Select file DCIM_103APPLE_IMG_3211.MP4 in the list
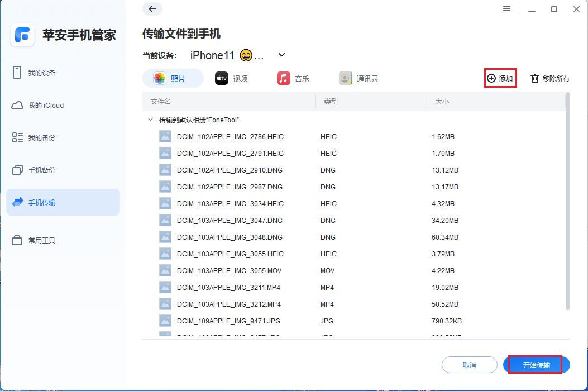The height and width of the screenshot is (391, 588). (230, 287)
